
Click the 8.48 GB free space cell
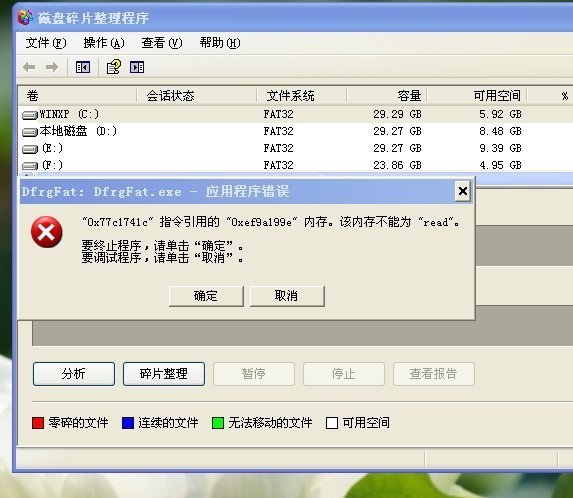point(500,131)
